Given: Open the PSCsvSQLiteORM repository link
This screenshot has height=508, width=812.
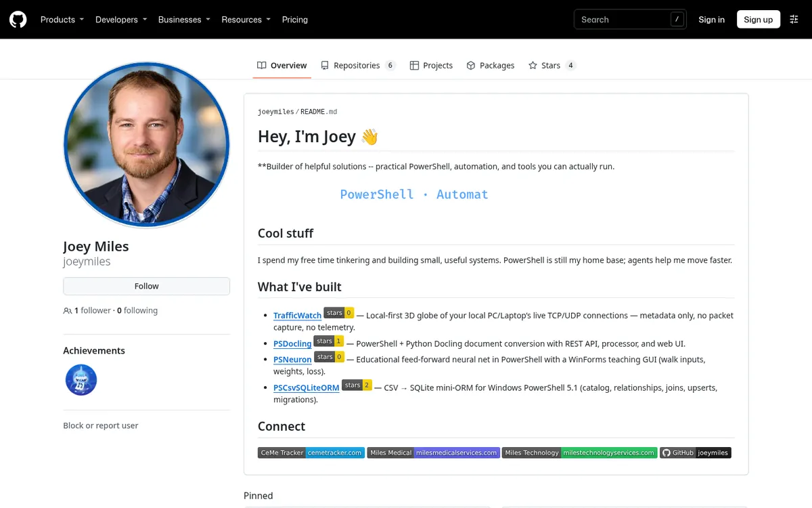Looking at the screenshot, I should point(307,388).
